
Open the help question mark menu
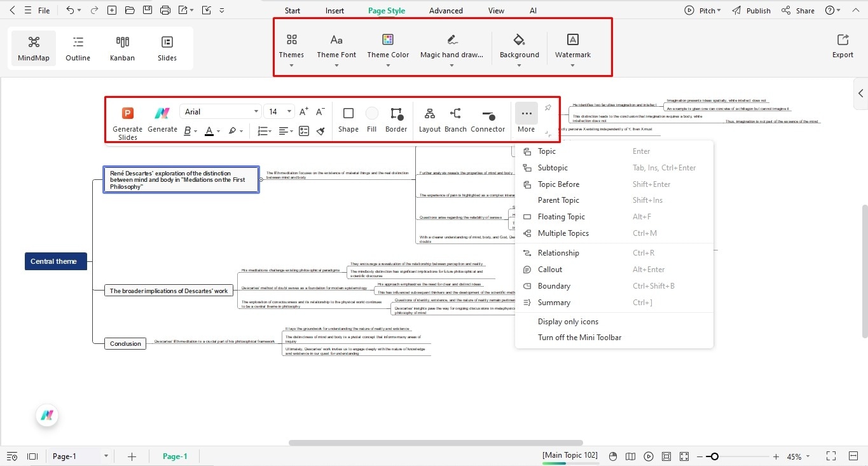(x=832, y=10)
